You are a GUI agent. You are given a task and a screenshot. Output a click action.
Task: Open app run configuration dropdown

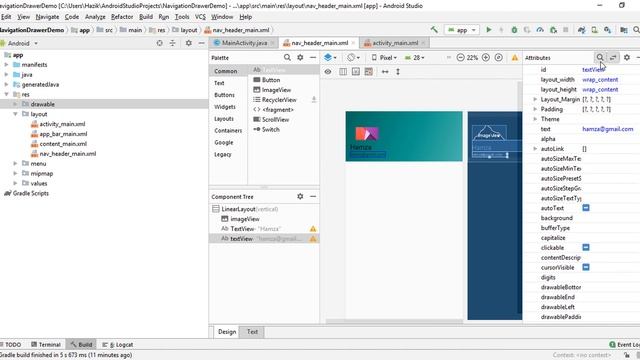462,30
